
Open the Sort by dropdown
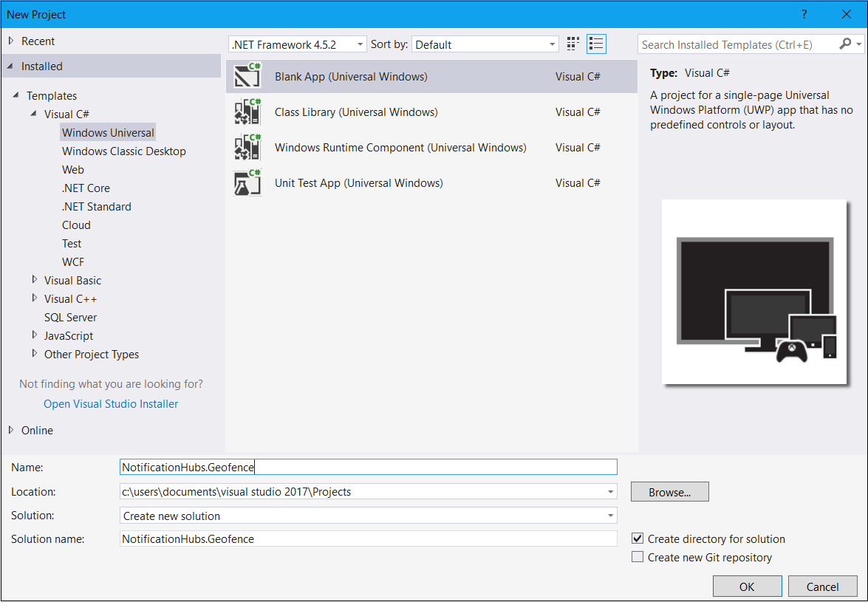coord(551,44)
